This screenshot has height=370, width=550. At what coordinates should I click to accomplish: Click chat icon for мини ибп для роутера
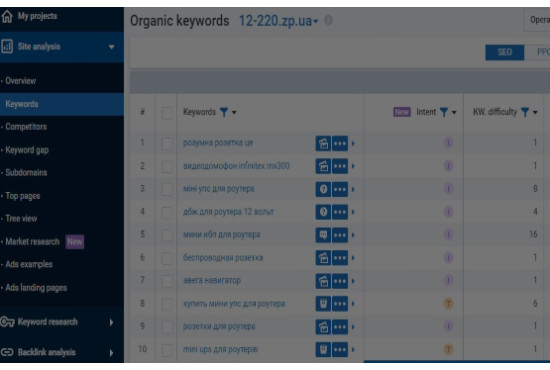pos(323,235)
